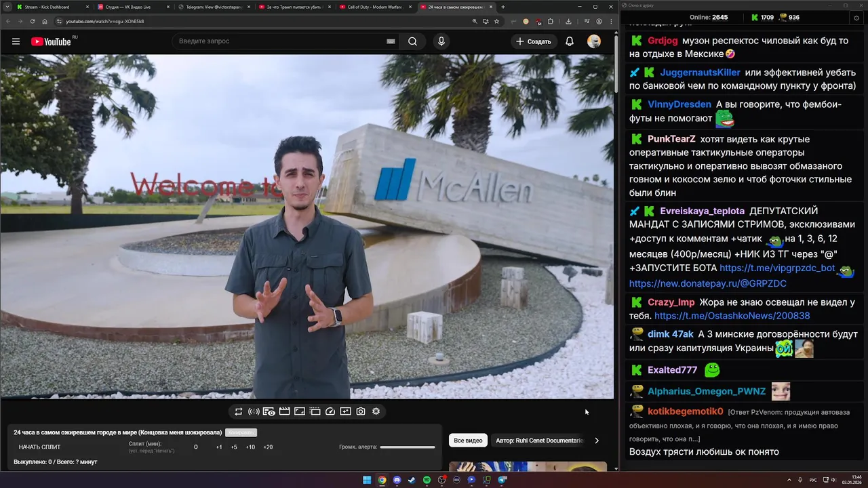Select the Все видео chip

point(468,441)
